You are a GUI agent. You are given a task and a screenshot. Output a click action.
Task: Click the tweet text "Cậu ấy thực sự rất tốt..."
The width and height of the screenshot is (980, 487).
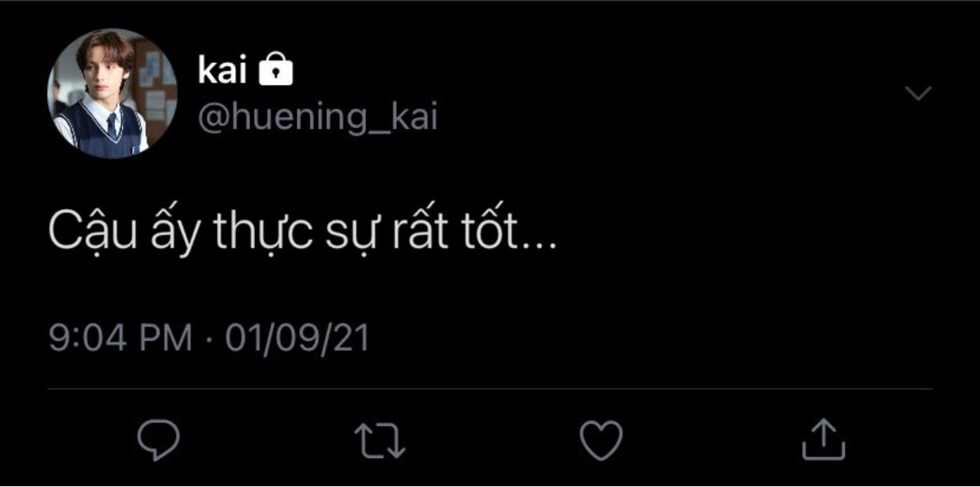[x=302, y=231]
